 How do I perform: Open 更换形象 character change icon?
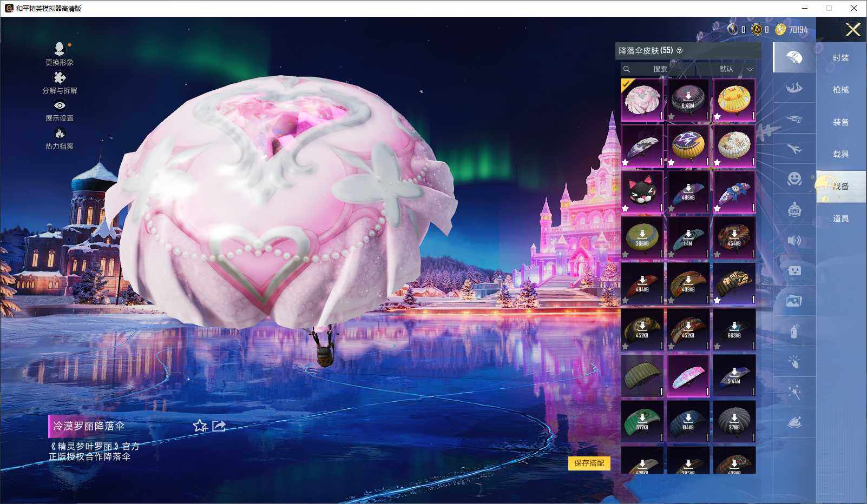tap(60, 54)
